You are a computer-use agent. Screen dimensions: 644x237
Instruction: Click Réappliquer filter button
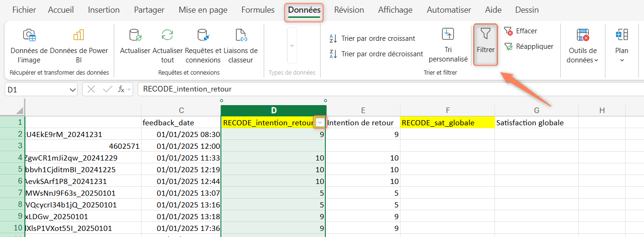point(529,46)
